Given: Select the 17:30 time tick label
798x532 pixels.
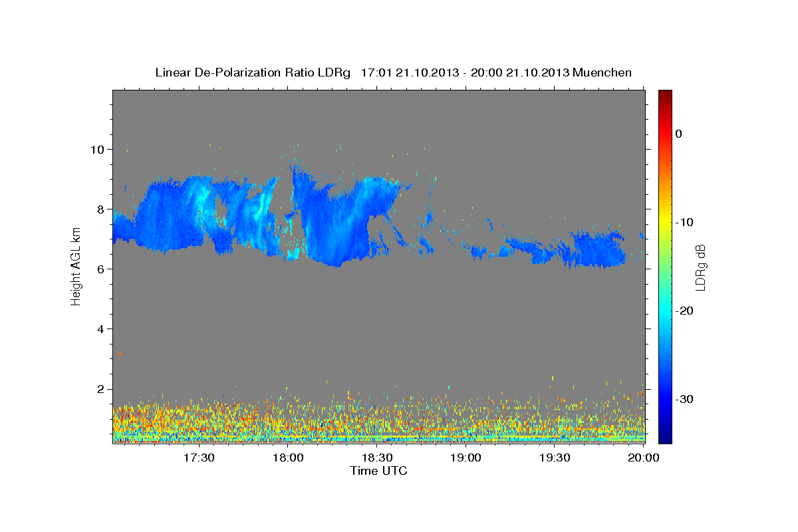Looking at the screenshot, I should coord(199,458).
